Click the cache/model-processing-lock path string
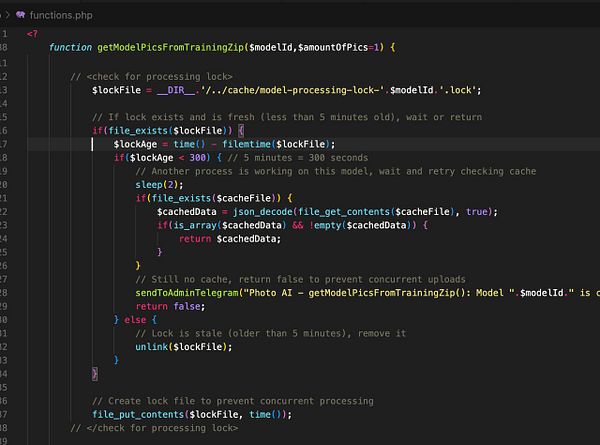The image size is (600, 445). coord(293,90)
